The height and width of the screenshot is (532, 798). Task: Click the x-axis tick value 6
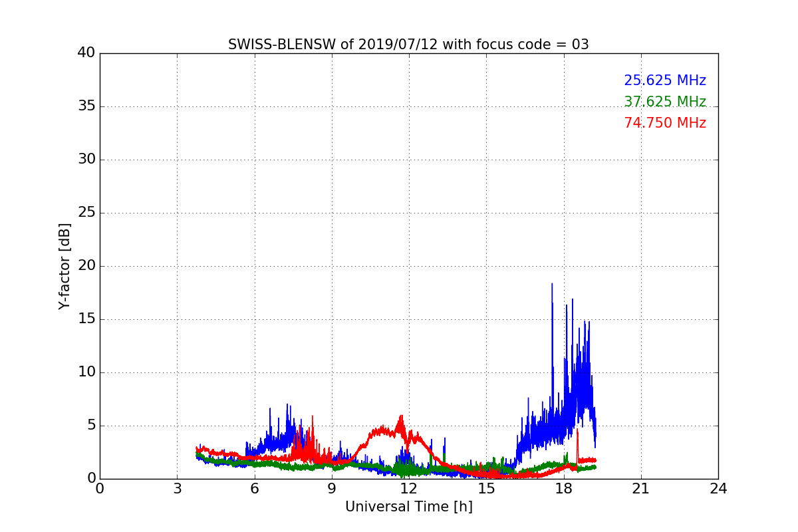[254, 488]
